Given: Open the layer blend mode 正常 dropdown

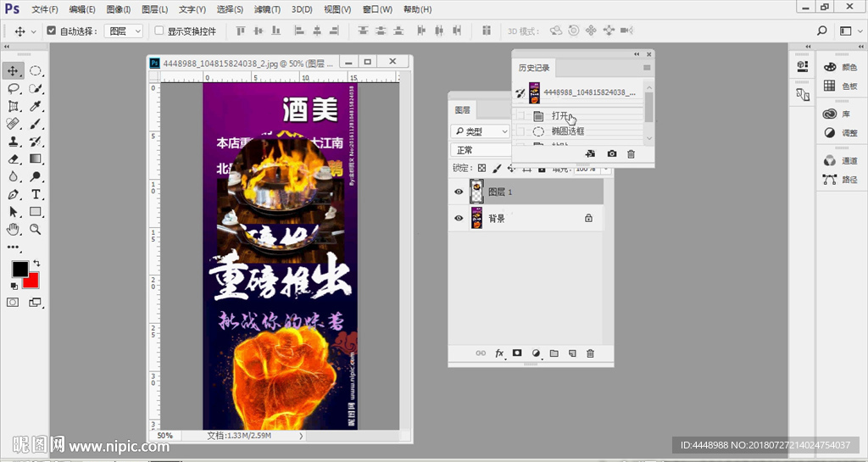Looking at the screenshot, I should coord(480,150).
